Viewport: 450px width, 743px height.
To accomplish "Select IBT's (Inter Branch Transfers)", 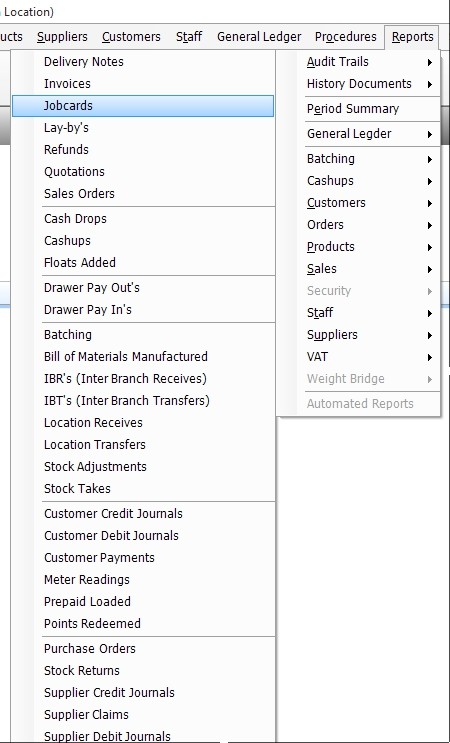I will 143,401.
